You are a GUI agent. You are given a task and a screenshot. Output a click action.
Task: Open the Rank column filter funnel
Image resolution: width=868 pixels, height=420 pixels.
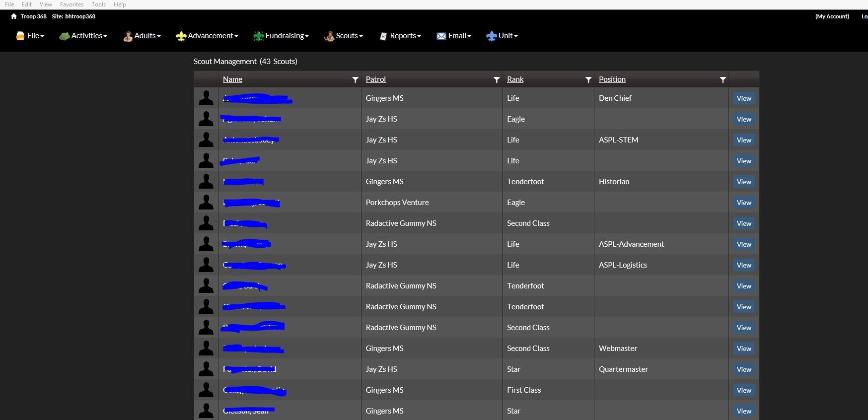coord(588,80)
